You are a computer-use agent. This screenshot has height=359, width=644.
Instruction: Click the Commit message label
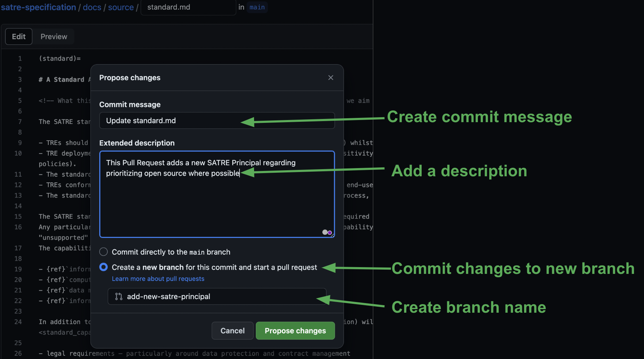(130, 104)
